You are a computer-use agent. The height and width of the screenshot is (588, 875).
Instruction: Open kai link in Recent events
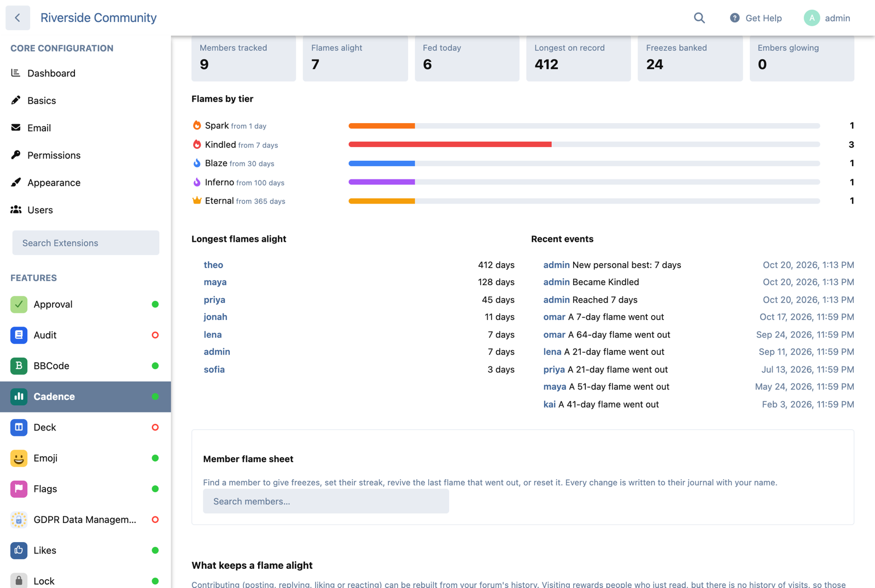click(x=549, y=404)
